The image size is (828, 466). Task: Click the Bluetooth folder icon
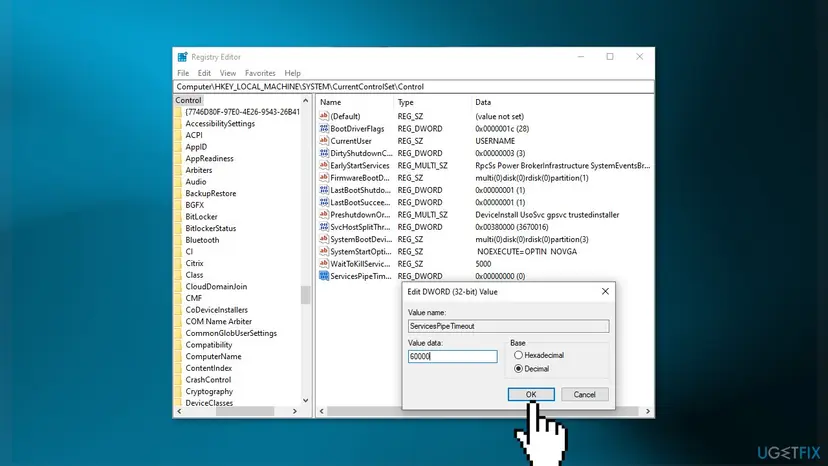point(178,240)
